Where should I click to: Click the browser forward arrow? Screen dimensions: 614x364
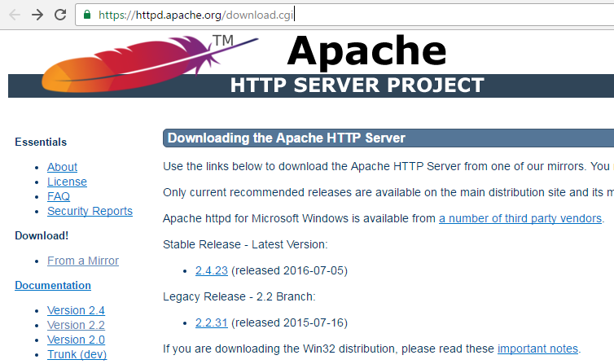pos(37,15)
